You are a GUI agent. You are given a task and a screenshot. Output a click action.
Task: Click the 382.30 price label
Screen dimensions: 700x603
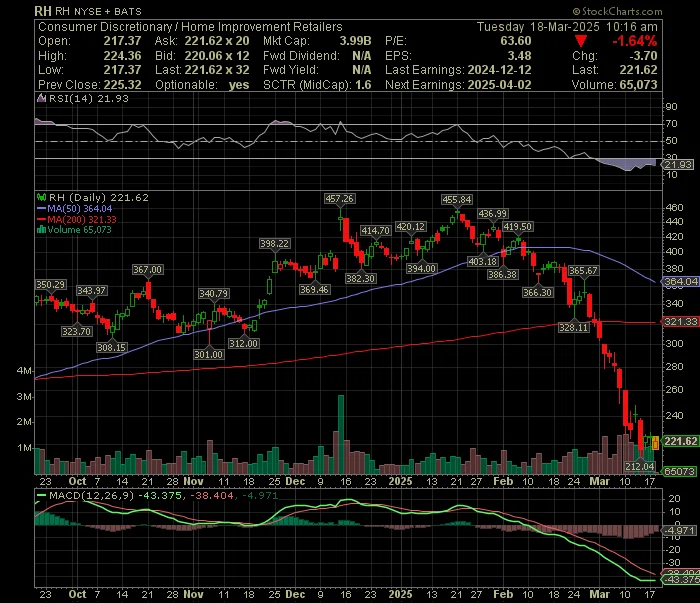361,279
